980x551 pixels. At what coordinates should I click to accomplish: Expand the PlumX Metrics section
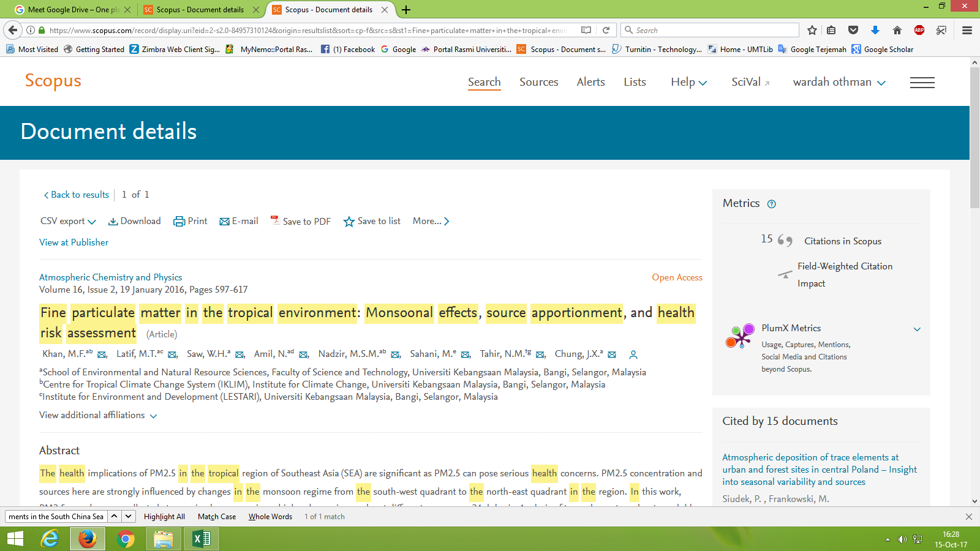(917, 329)
